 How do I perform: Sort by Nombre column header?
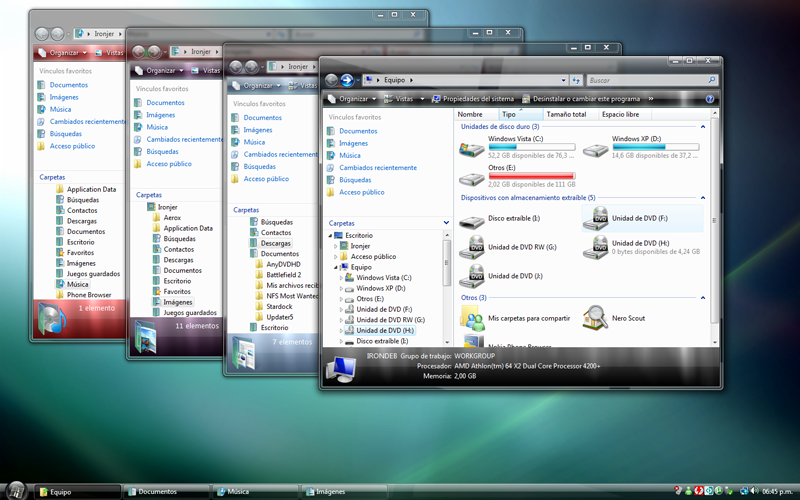coord(476,114)
